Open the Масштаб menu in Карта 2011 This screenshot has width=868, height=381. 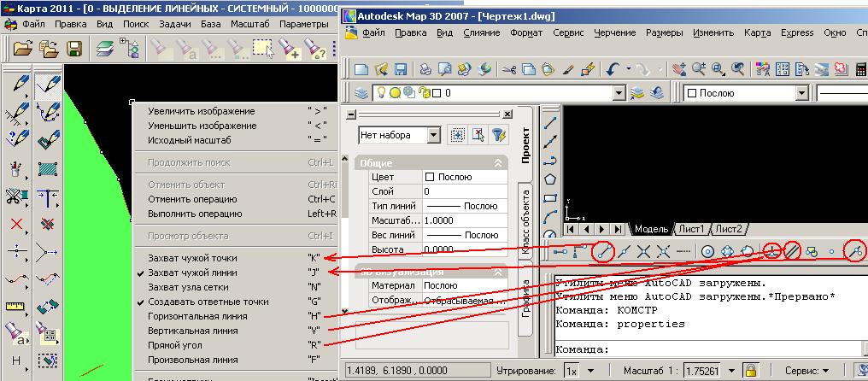250,25
